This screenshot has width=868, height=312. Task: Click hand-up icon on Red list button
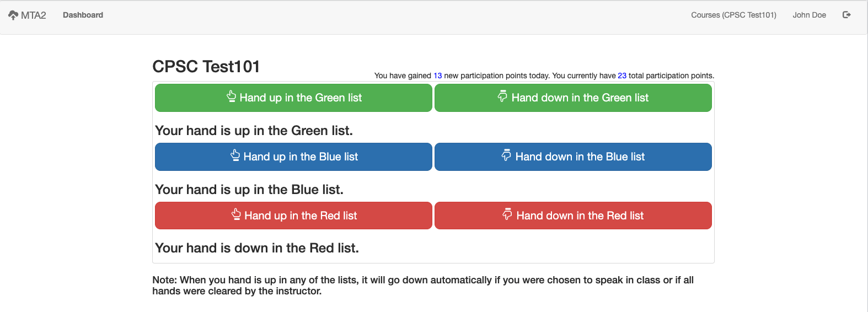[236, 214]
